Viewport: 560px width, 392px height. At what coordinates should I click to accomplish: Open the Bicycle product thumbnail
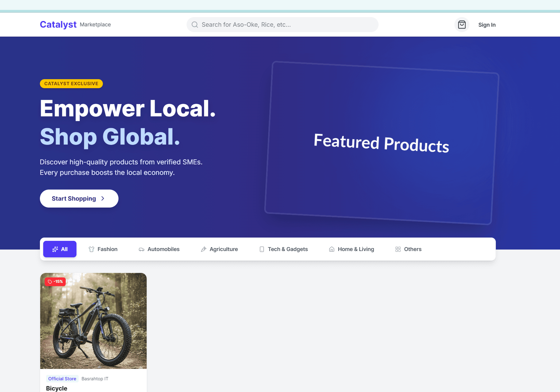click(93, 321)
